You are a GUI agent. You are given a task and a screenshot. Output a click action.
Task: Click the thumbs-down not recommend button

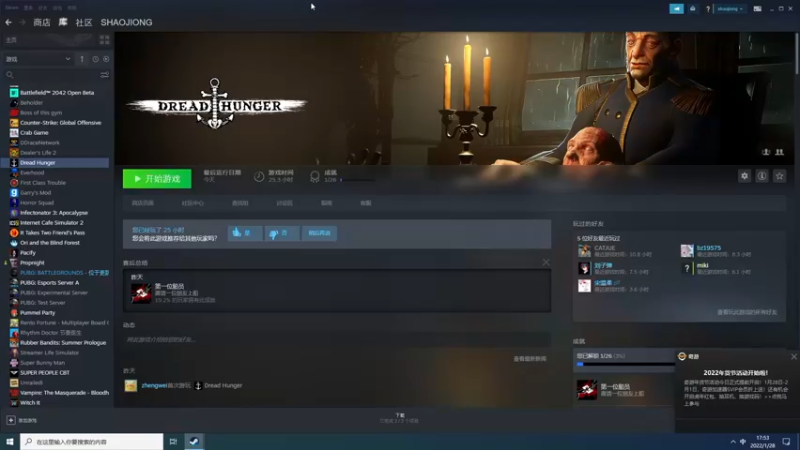[x=282, y=233]
